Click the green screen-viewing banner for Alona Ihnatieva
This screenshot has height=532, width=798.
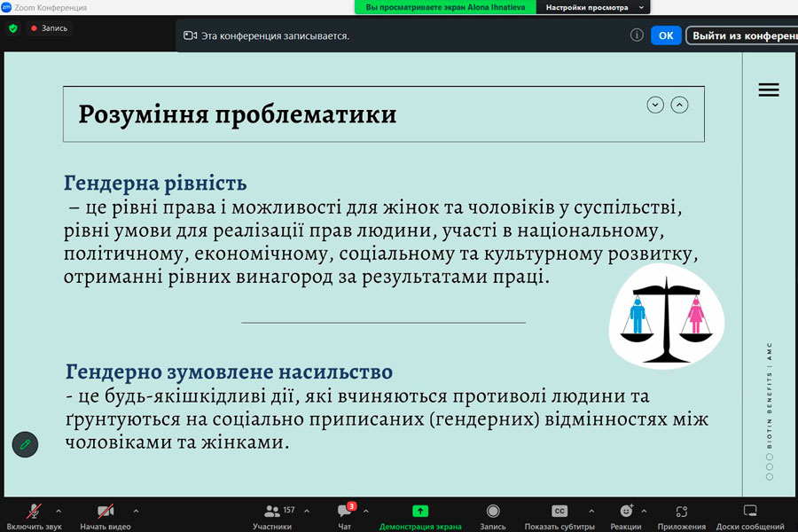445,7
